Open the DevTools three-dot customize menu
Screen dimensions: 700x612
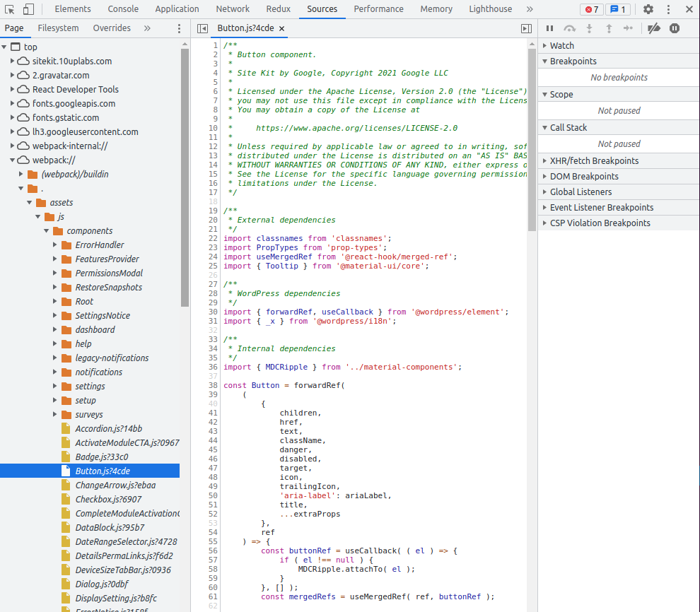[668, 9]
